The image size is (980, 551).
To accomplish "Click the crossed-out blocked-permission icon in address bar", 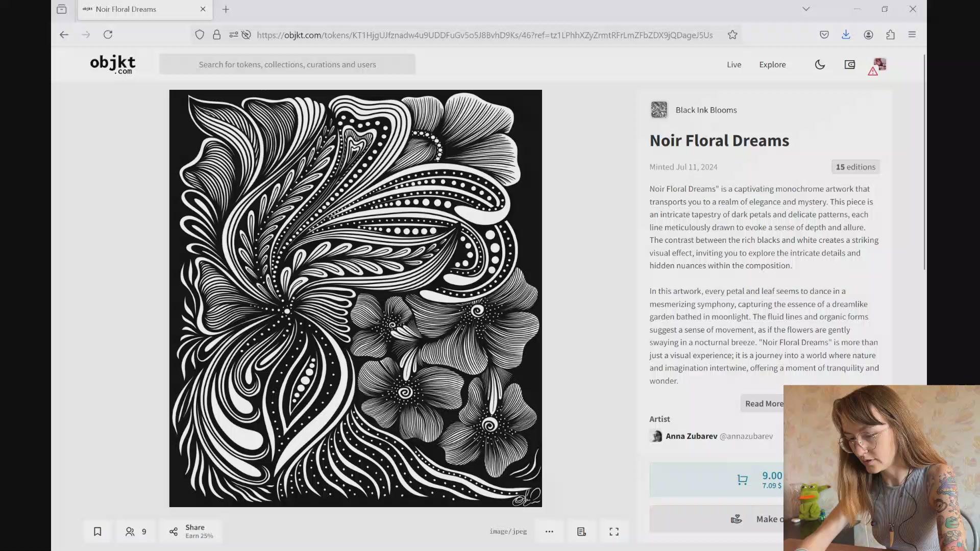I will pyautogui.click(x=246, y=35).
